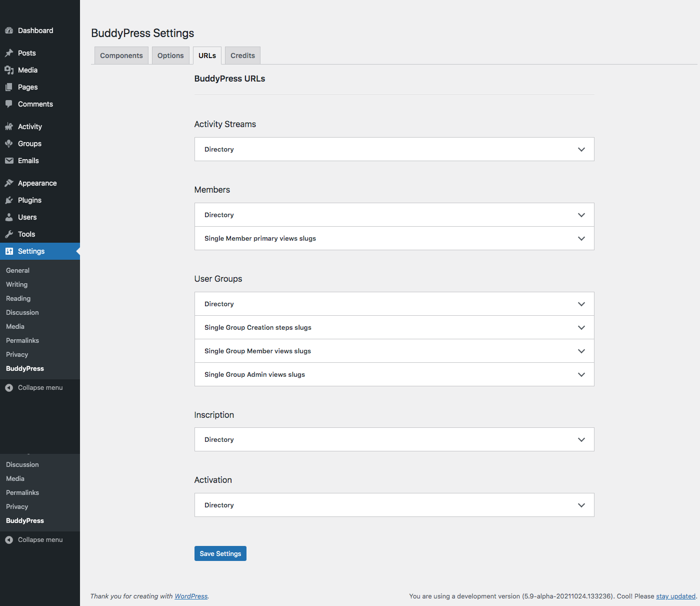
Task: Click the stay updated link
Action: point(675,596)
